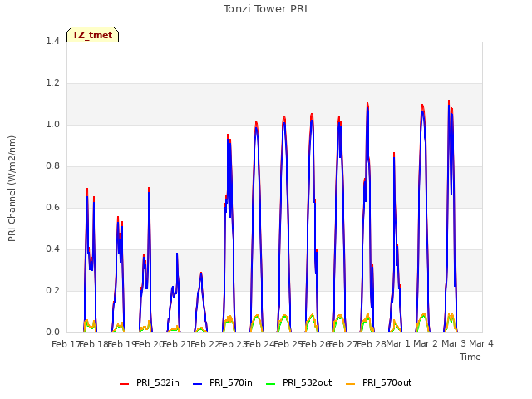Toggle PRI_570out series in the legend

click(379, 382)
